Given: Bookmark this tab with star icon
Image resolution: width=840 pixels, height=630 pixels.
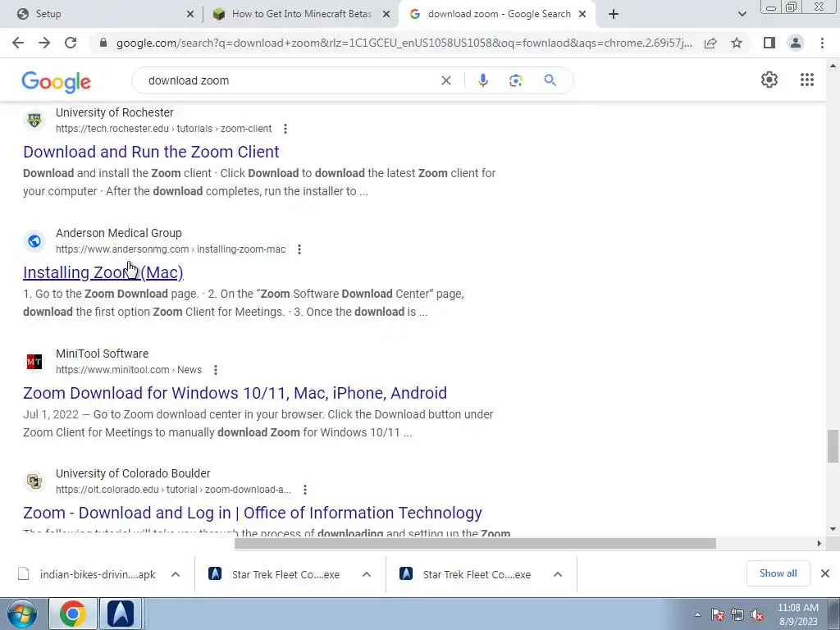Looking at the screenshot, I should pyautogui.click(x=737, y=43).
